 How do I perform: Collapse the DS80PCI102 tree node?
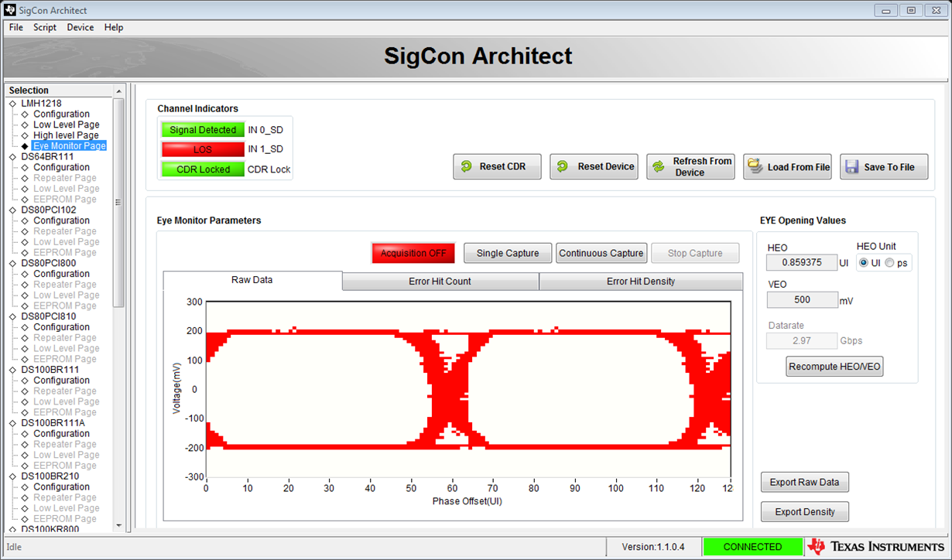[x=12, y=210]
